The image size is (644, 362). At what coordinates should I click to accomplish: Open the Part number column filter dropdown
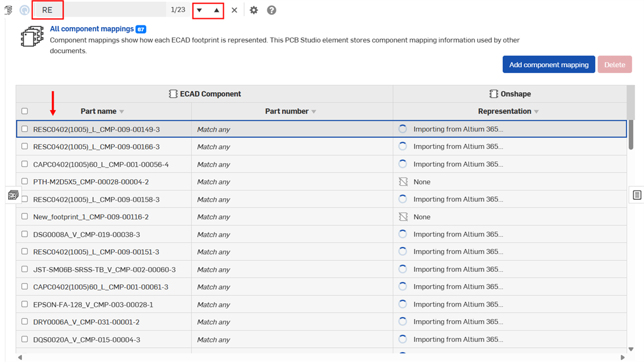pyautogui.click(x=314, y=111)
